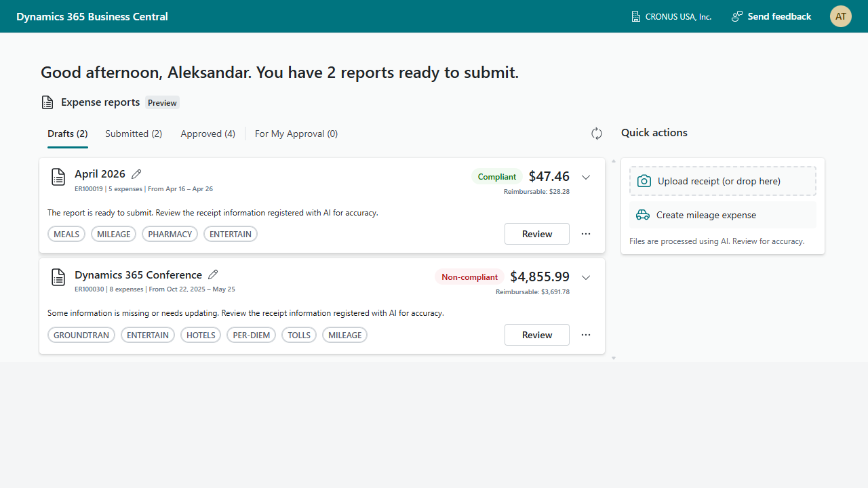The image size is (868, 488).
Task: Open more options for Dynamics 365 Conference
Action: (586, 335)
